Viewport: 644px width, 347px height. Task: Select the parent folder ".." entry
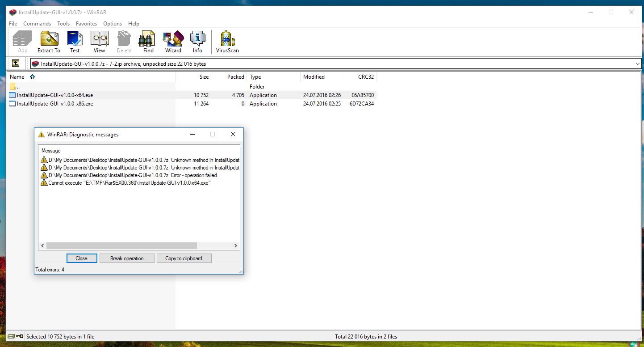point(18,87)
